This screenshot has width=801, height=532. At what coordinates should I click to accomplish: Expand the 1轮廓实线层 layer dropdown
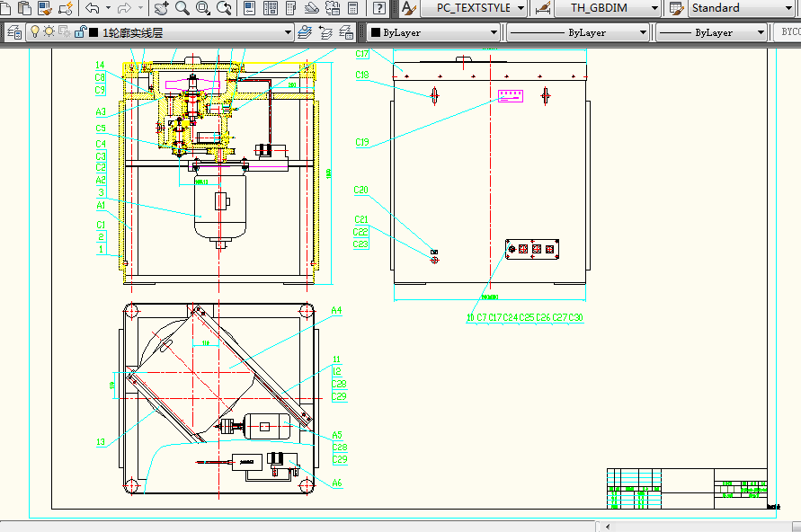pyautogui.click(x=288, y=32)
